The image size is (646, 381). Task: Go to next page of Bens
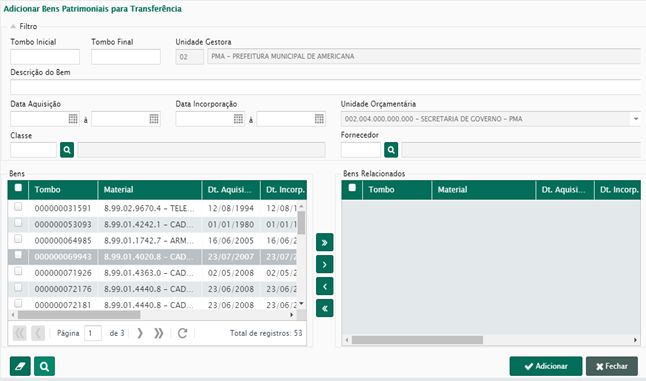[140, 333]
